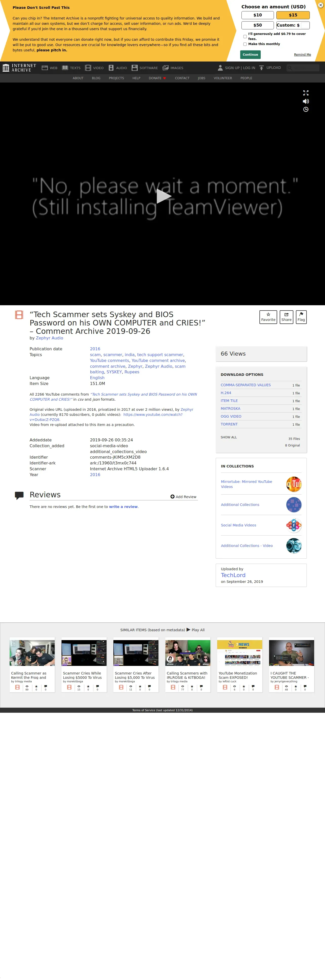This screenshot has height=980, width=325.
Task: Open the SIGN UP | LOG IN link
Action: (x=240, y=68)
